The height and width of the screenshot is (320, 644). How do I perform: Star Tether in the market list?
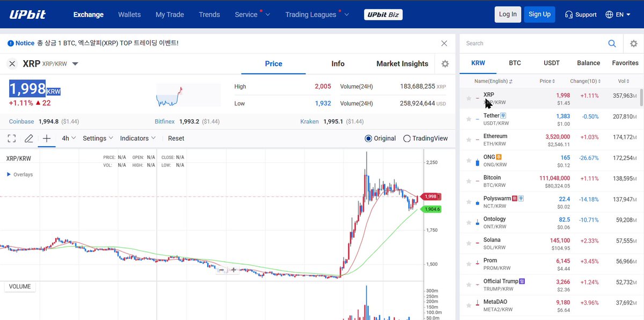469,119
